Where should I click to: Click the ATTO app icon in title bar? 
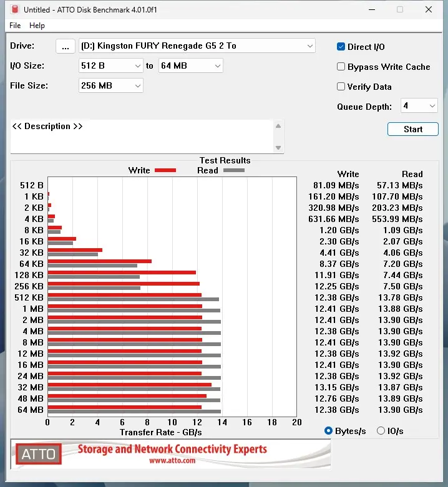(x=15, y=9)
